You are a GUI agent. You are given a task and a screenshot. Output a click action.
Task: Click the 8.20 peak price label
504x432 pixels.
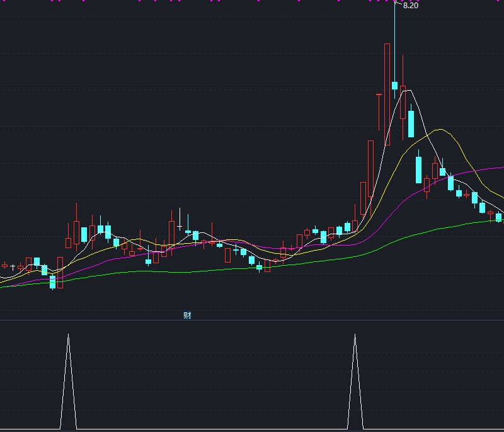pos(411,6)
